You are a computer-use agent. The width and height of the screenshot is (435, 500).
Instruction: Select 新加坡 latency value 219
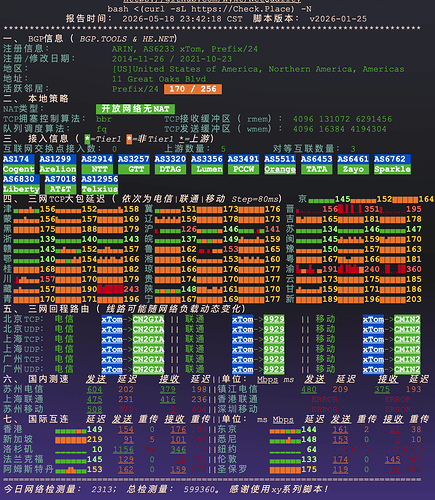point(95,439)
